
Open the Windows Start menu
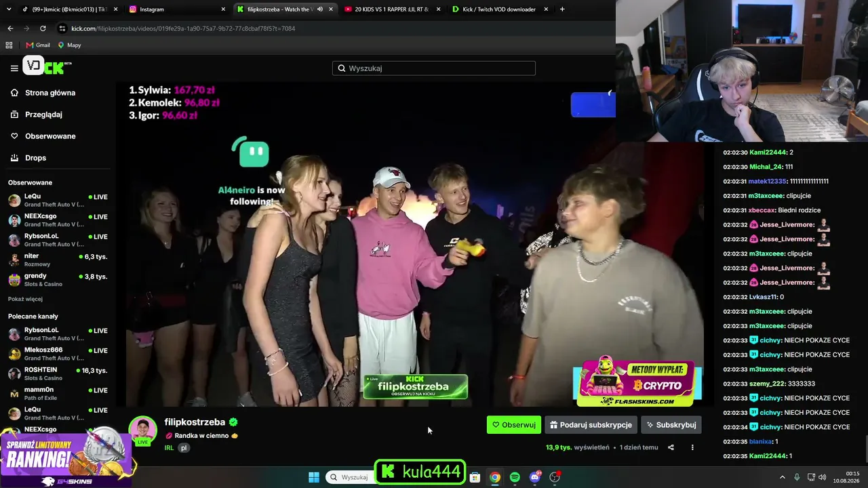pos(314,477)
